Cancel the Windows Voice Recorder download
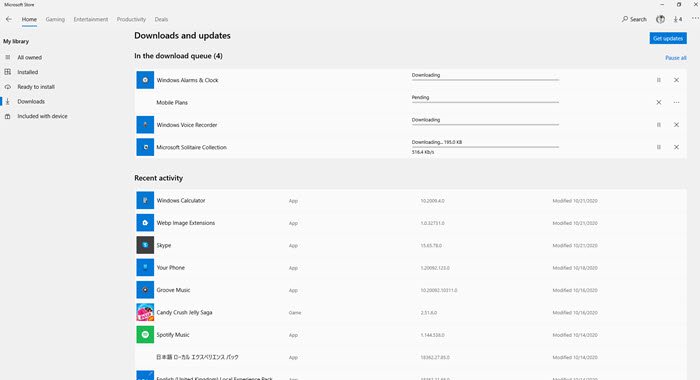Screen dimensions: 700x380 click(x=676, y=125)
